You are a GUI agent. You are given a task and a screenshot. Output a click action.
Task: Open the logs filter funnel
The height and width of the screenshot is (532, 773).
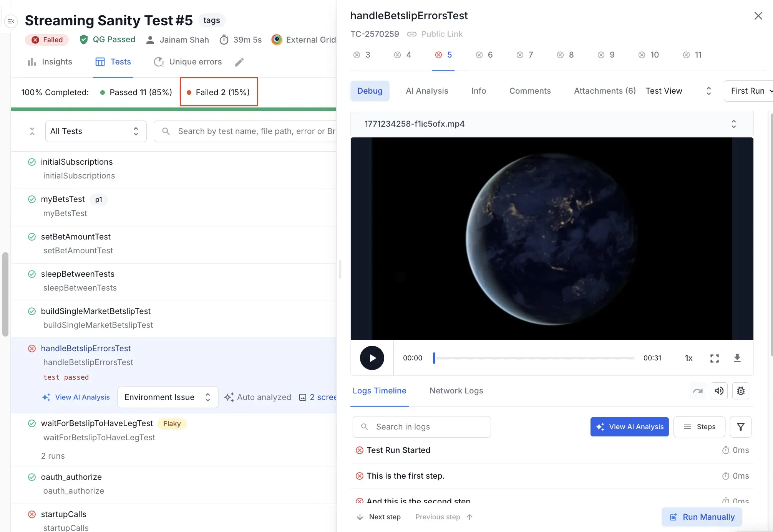tap(740, 427)
